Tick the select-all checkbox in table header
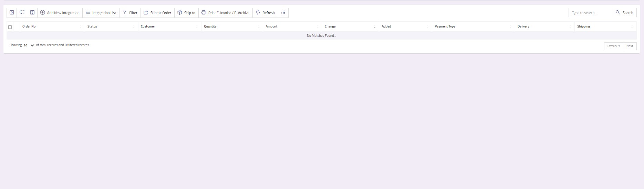 [10, 27]
